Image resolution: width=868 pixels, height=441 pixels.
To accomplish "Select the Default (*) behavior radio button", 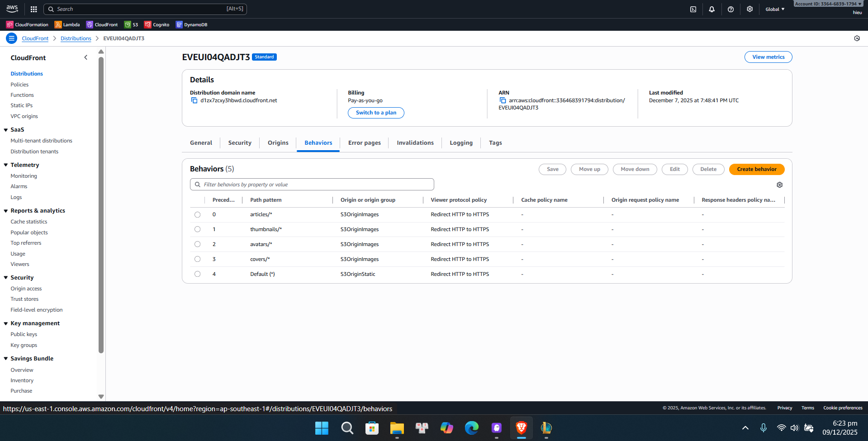I will click(x=197, y=274).
